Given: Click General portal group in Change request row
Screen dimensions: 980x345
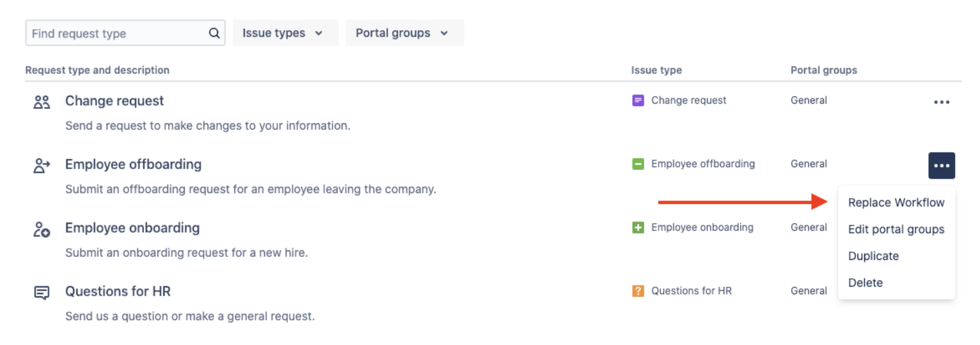Looking at the screenshot, I should click(809, 100).
